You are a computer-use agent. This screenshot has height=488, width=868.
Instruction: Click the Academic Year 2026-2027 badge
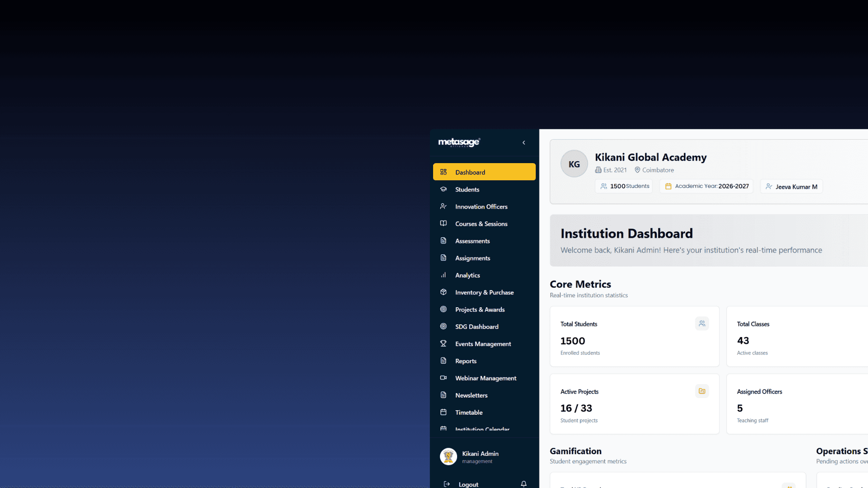pos(706,187)
